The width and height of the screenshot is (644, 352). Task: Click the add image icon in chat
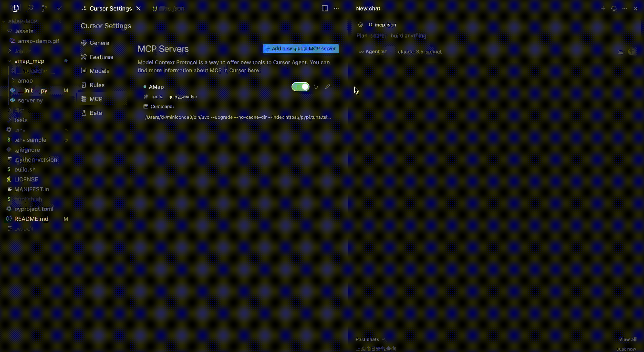pos(621,52)
